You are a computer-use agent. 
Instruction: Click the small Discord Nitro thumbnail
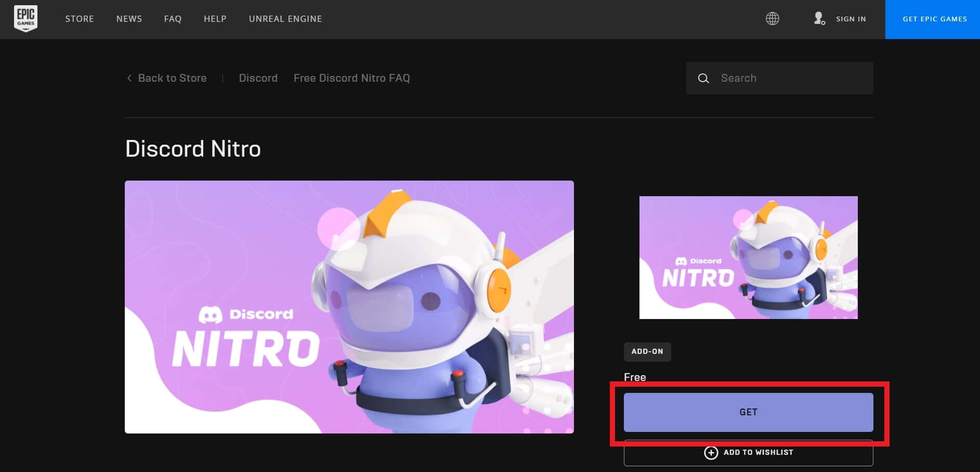[x=748, y=258]
